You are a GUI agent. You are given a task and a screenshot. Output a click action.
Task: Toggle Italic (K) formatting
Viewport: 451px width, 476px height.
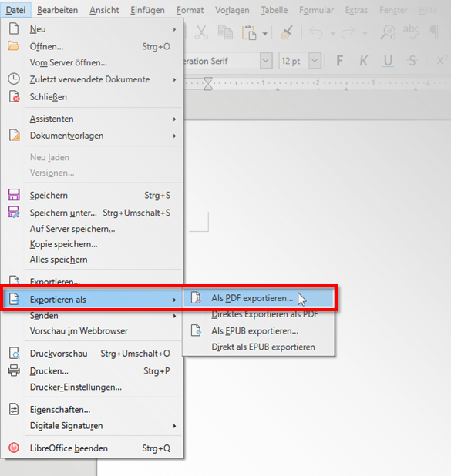363,61
